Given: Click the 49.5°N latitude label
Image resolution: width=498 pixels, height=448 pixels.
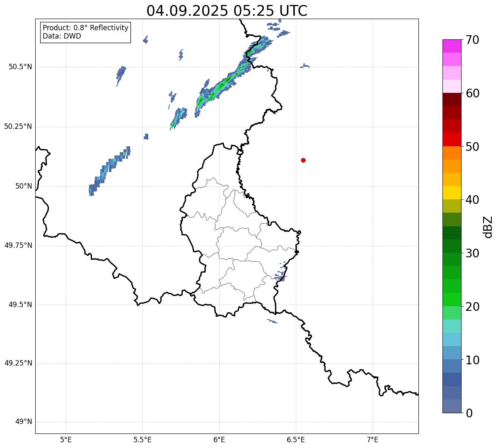Looking at the screenshot, I should point(20,305).
